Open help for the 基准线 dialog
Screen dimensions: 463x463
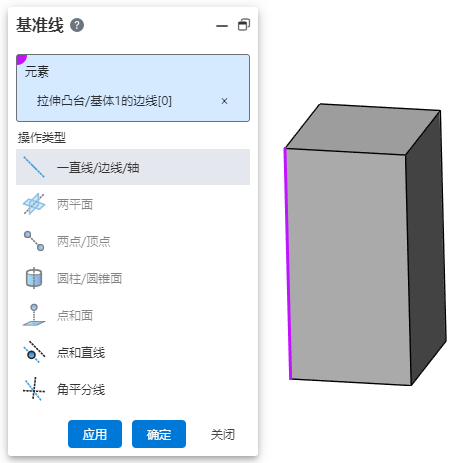[77, 25]
